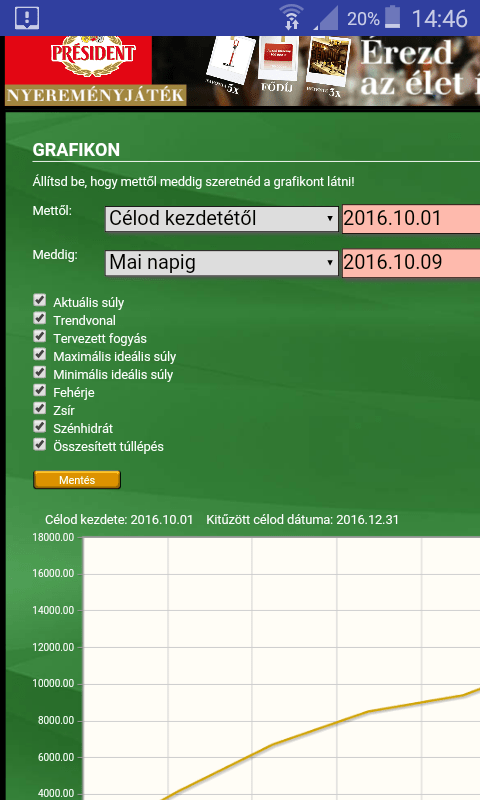Tap the battery icon in status bar
The image size is (480, 800).
click(392, 17)
